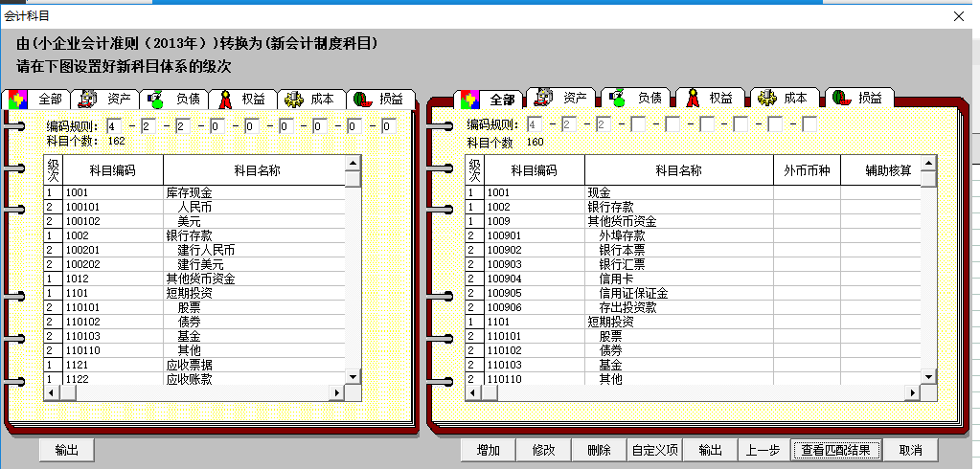Click the 资产 tab icon in right notebook
The height and width of the screenshot is (469, 980).
[543, 98]
